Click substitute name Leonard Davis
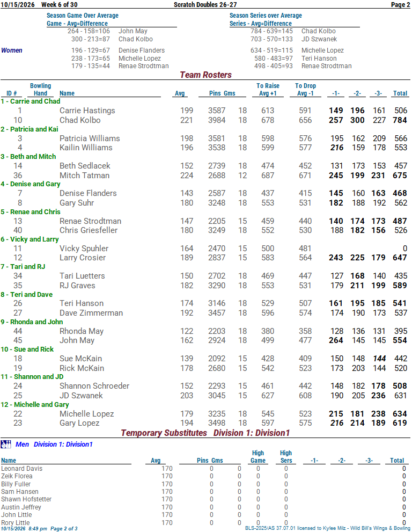Image resolution: width=412 pixels, height=532 pixels. 21,469
